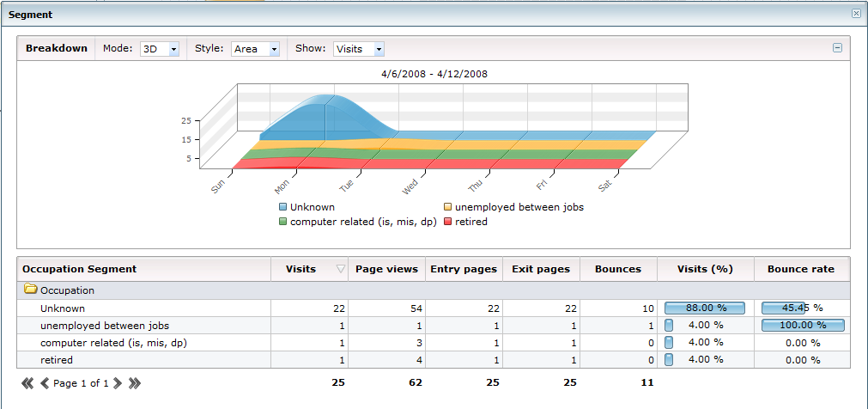Toggle computer related legend swatch
This screenshot has width=868, height=409.
283,222
